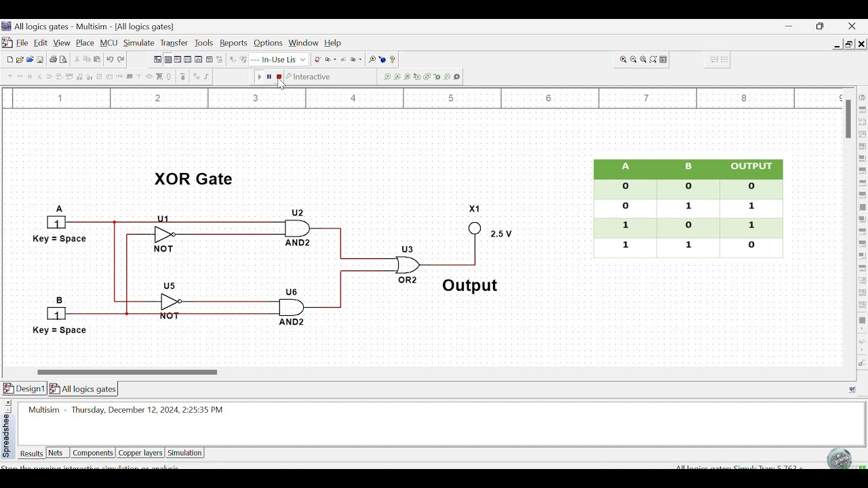Select the U5 NOT gate

tap(171, 302)
